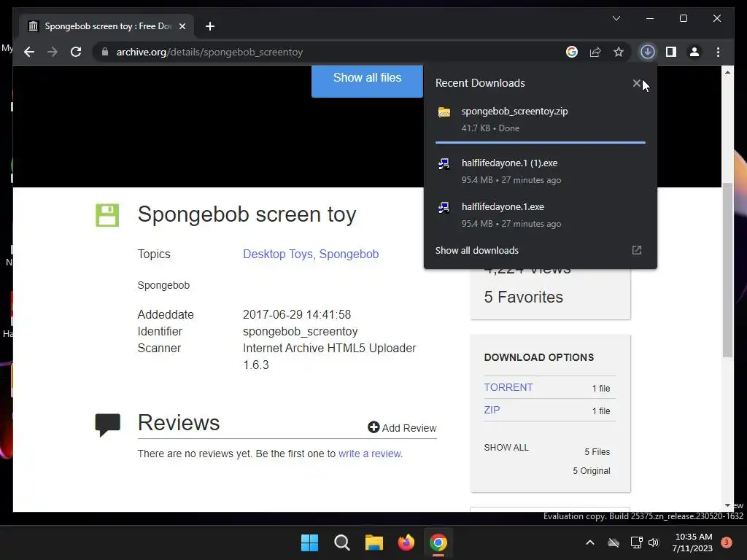Open Windows taskbar search
The width and height of the screenshot is (747, 560).
point(341,542)
